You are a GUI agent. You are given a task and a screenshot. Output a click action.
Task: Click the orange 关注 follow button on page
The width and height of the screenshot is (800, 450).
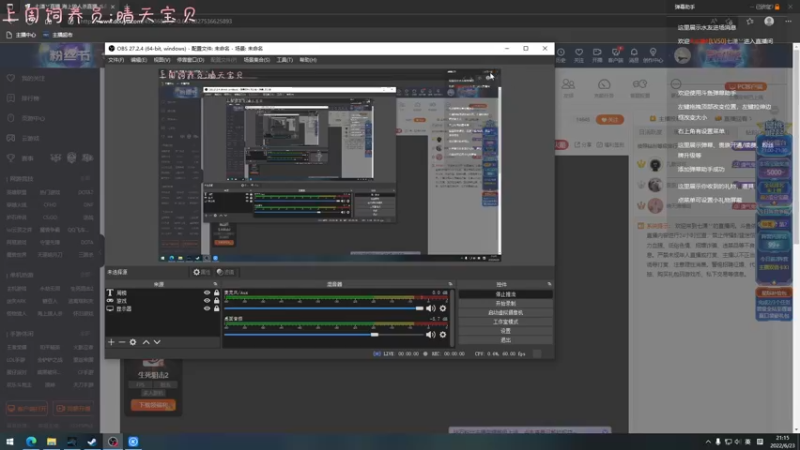610,119
